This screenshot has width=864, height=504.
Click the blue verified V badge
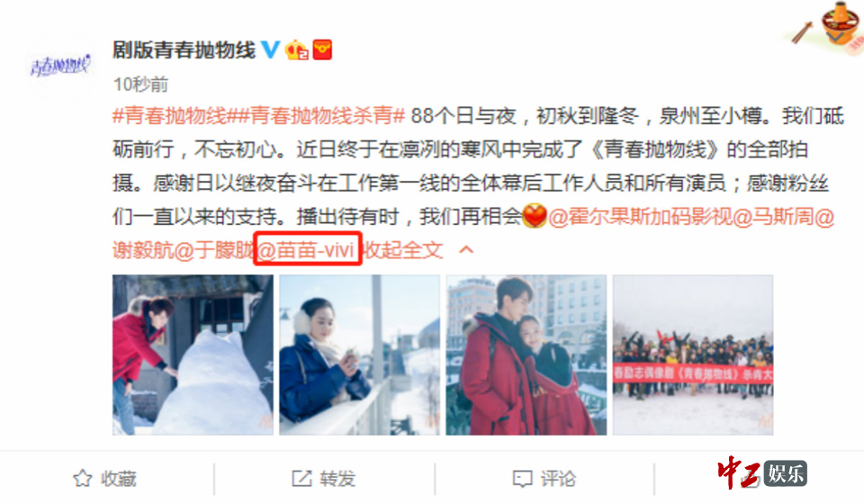270,49
